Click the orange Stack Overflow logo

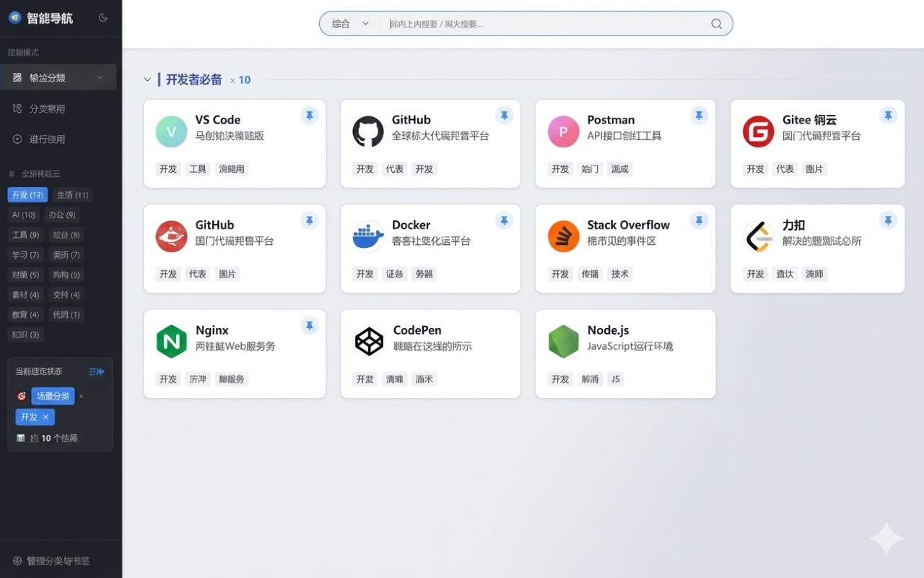(563, 236)
